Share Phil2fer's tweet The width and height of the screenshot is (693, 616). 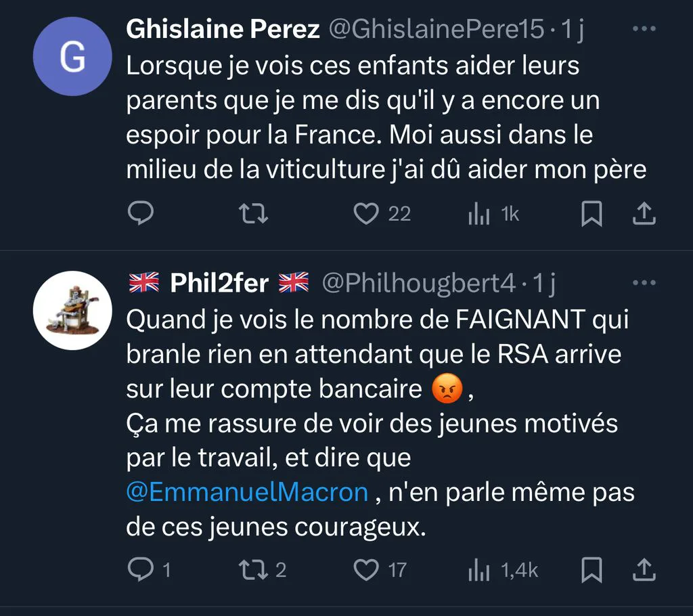coord(644,569)
